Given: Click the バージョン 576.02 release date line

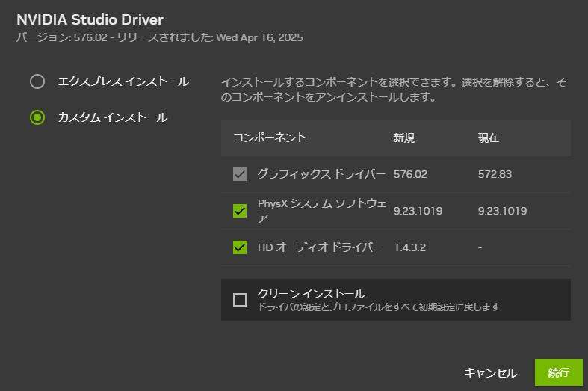Looking at the screenshot, I should (x=160, y=38).
